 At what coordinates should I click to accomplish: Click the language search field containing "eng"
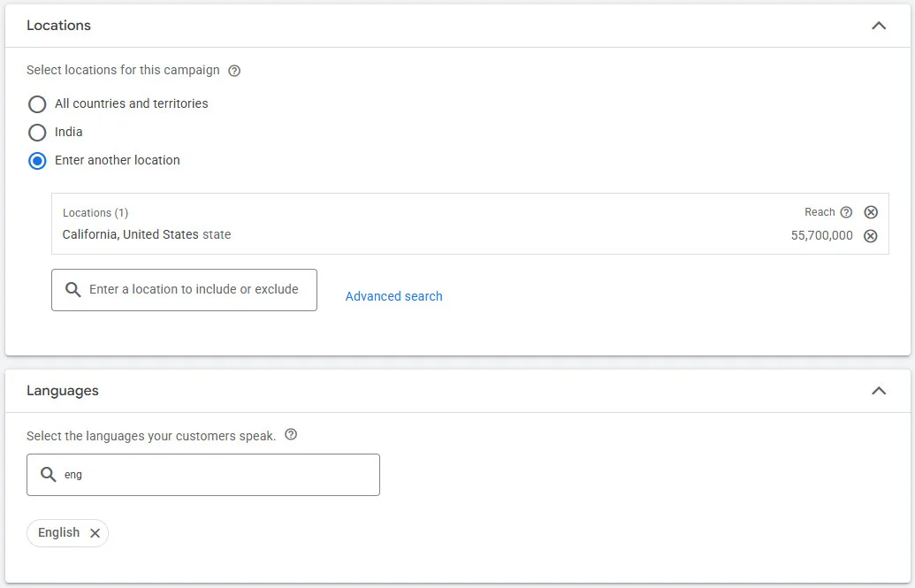click(x=203, y=475)
